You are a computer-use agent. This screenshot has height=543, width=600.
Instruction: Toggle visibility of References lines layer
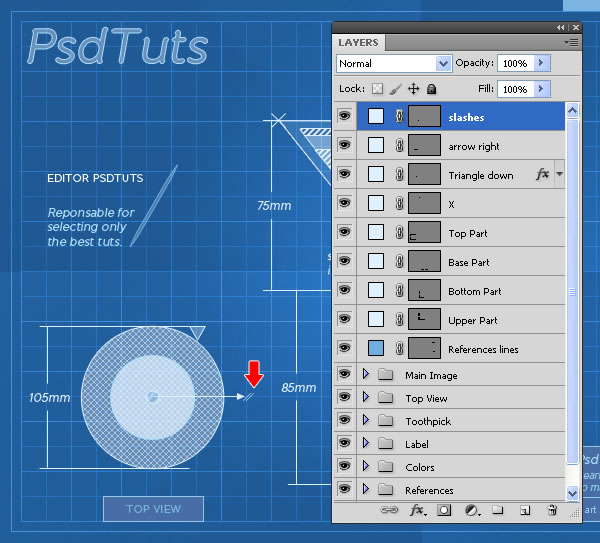[x=344, y=348]
